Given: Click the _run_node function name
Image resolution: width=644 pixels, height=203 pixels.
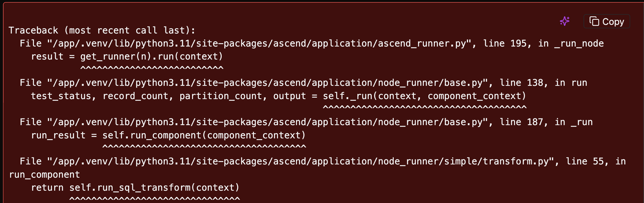Looking at the screenshot, I should pos(579,44).
